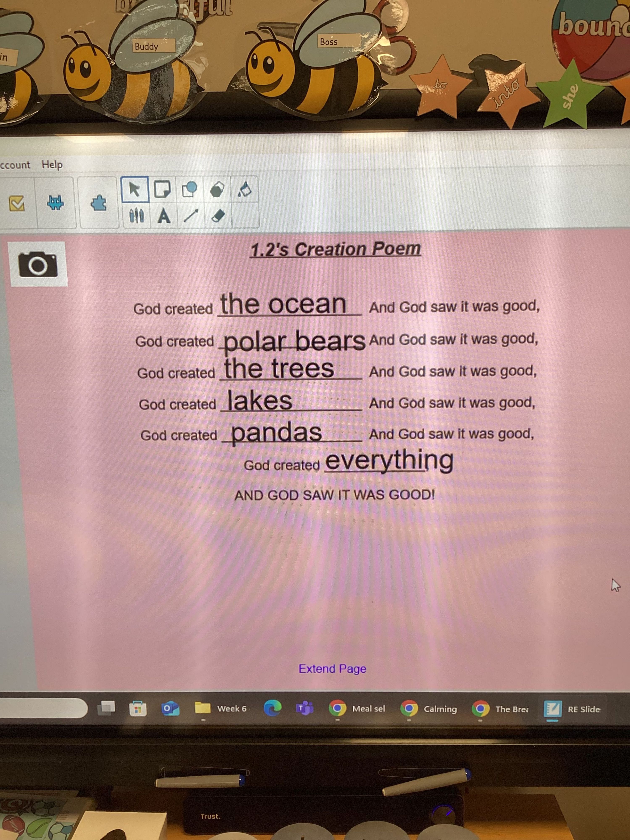Image resolution: width=630 pixels, height=840 pixels.
Task: Click the Extend Page link
Action: point(332,668)
